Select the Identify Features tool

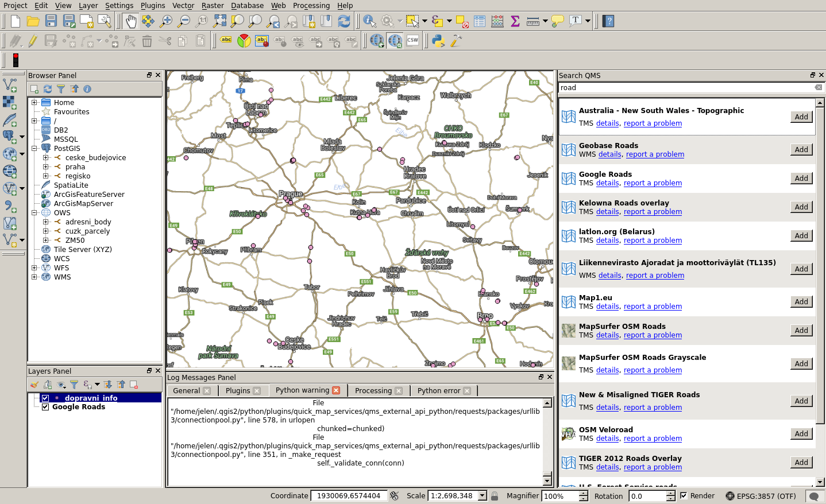tap(369, 21)
